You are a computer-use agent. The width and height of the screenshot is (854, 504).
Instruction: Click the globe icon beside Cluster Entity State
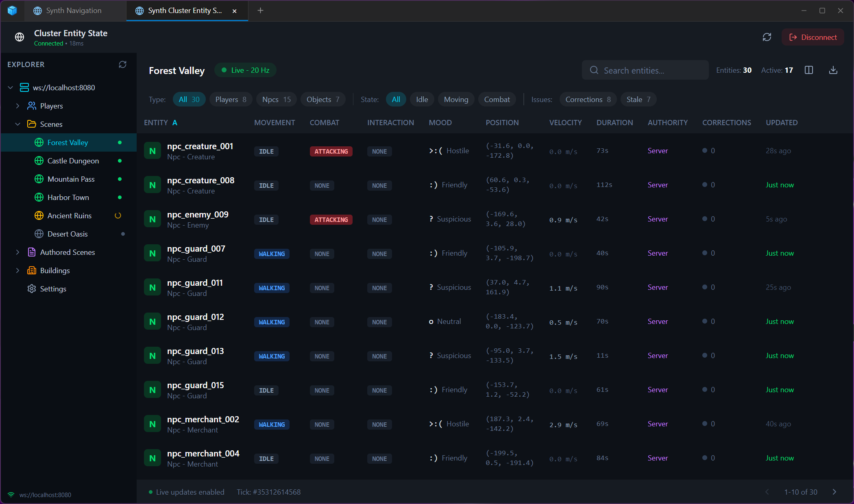pos(19,37)
